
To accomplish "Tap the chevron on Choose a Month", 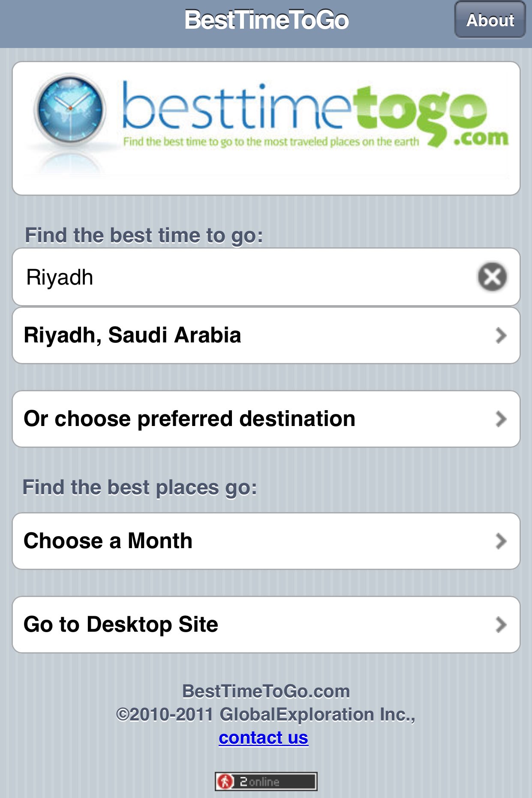I will click(501, 541).
